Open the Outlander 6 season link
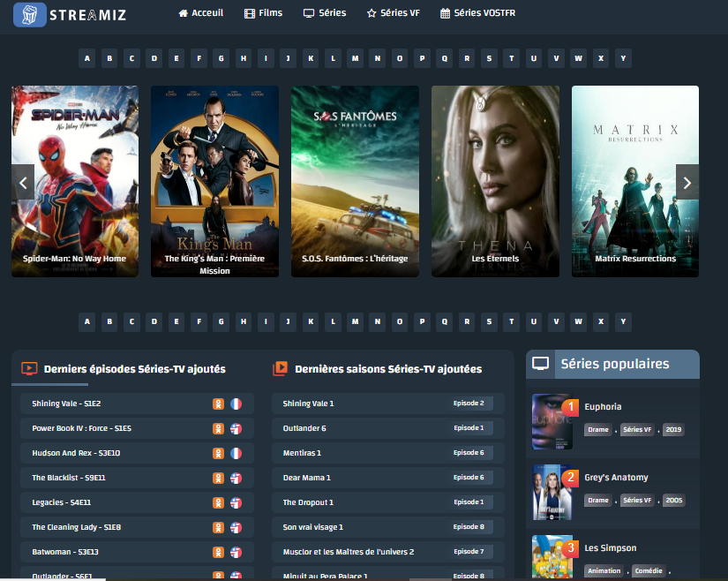The width and height of the screenshot is (728, 581). point(304,428)
